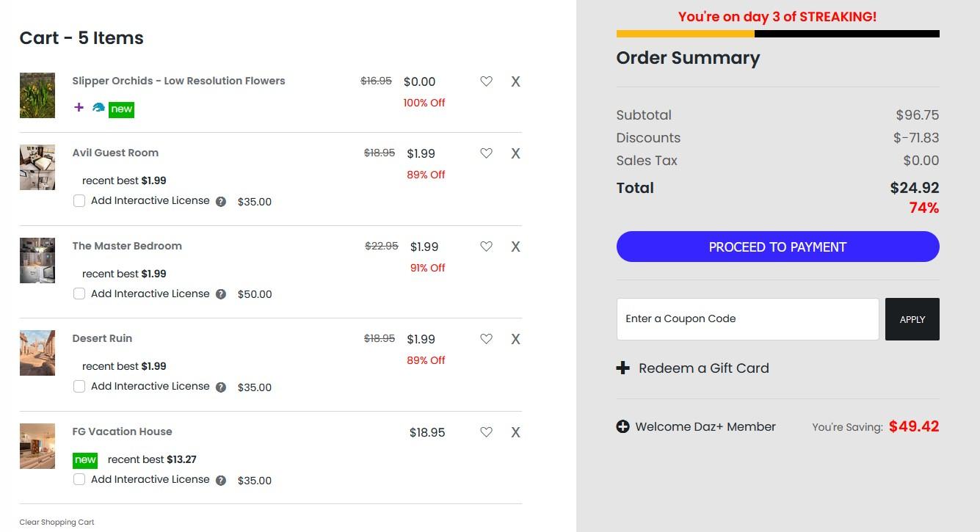This screenshot has height=532, width=980.
Task: Open Desert Ruin product thumbnail
Action: 37,353
